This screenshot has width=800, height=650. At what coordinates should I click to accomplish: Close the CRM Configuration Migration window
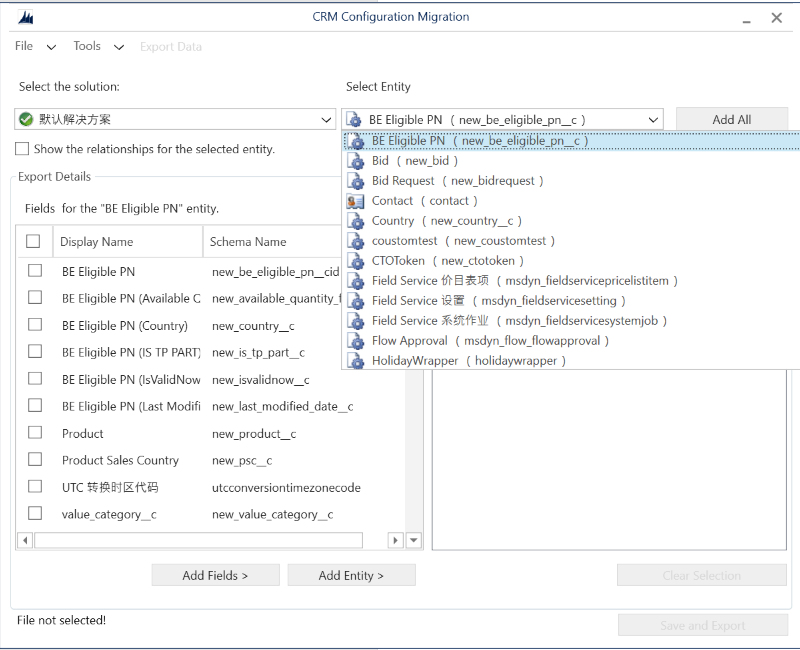point(777,18)
